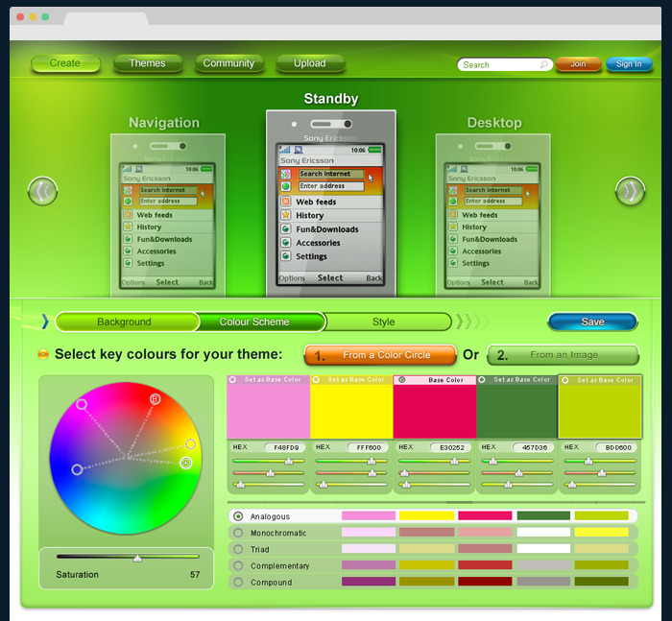Select the Navigation phone preview
Viewport: 672px width, 621px height.
pyautogui.click(x=168, y=215)
